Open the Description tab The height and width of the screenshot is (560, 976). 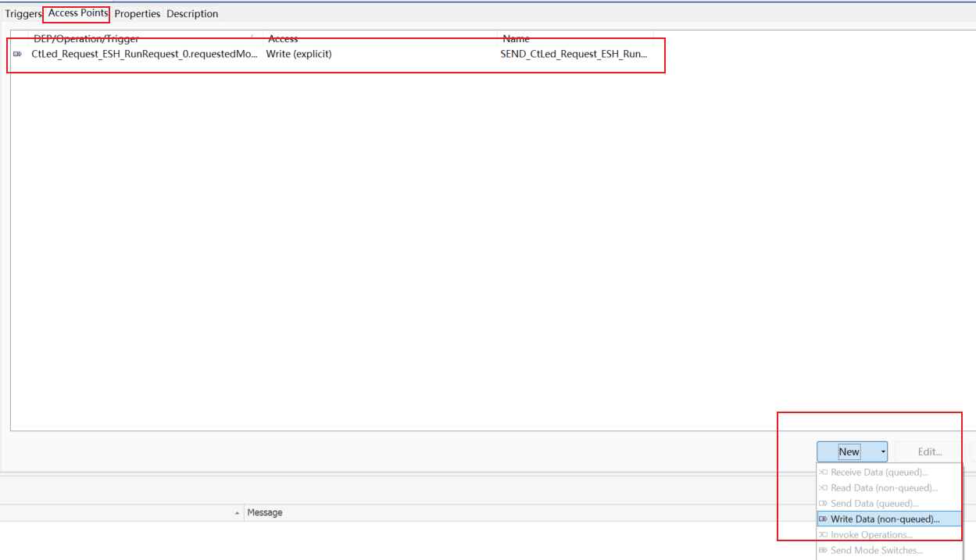coord(192,14)
